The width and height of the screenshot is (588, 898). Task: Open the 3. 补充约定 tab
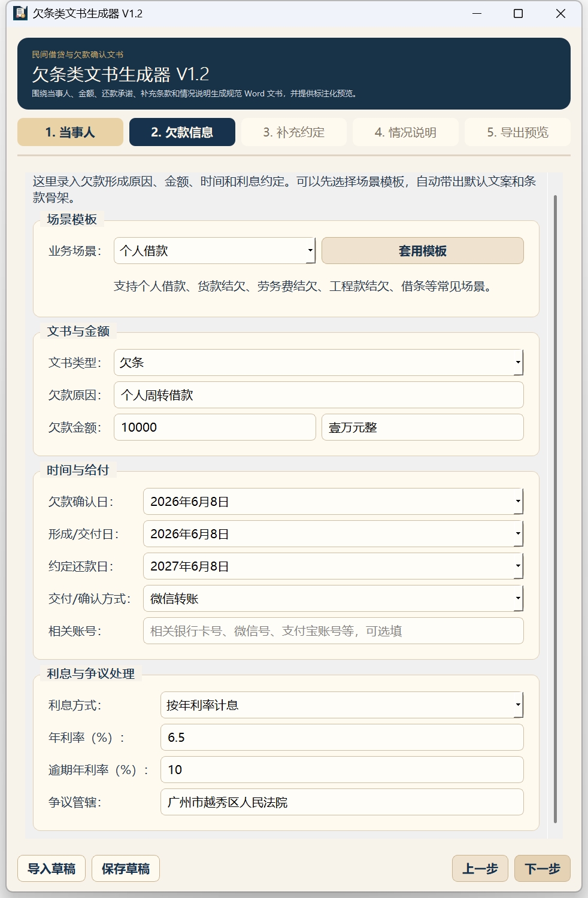[294, 132]
